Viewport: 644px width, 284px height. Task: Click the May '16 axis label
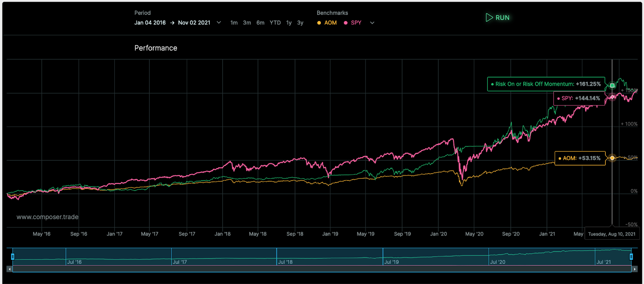[41, 234]
